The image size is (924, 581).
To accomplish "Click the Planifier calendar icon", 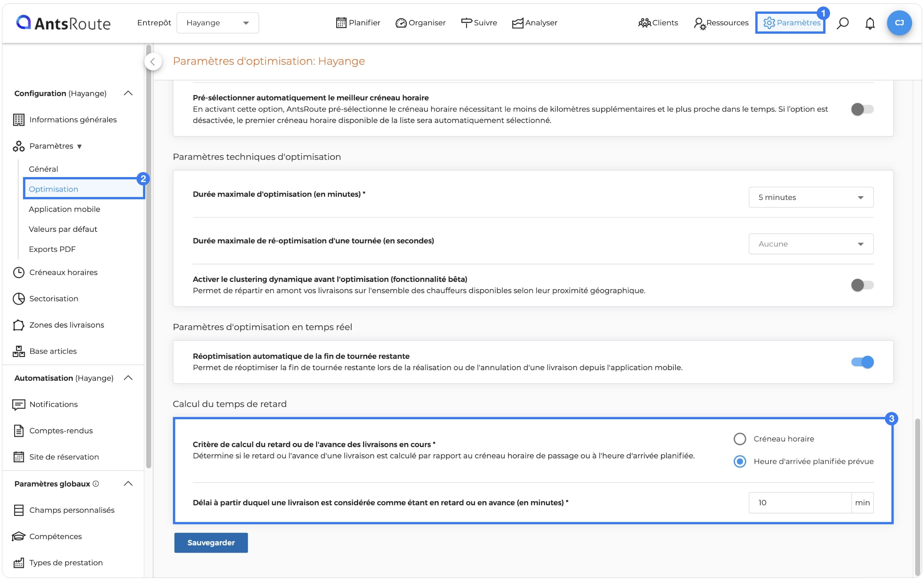I will [x=341, y=23].
